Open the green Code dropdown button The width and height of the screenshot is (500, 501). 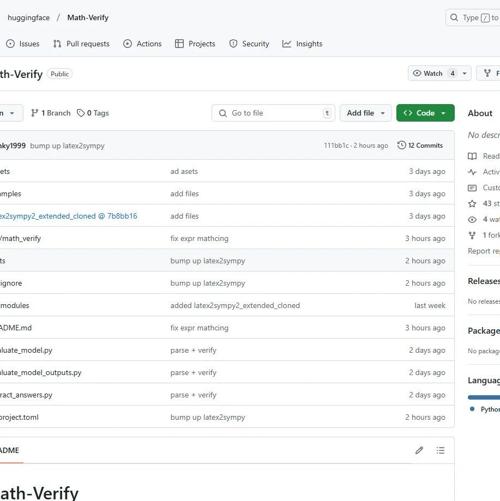pyautogui.click(x=425, y=113)
